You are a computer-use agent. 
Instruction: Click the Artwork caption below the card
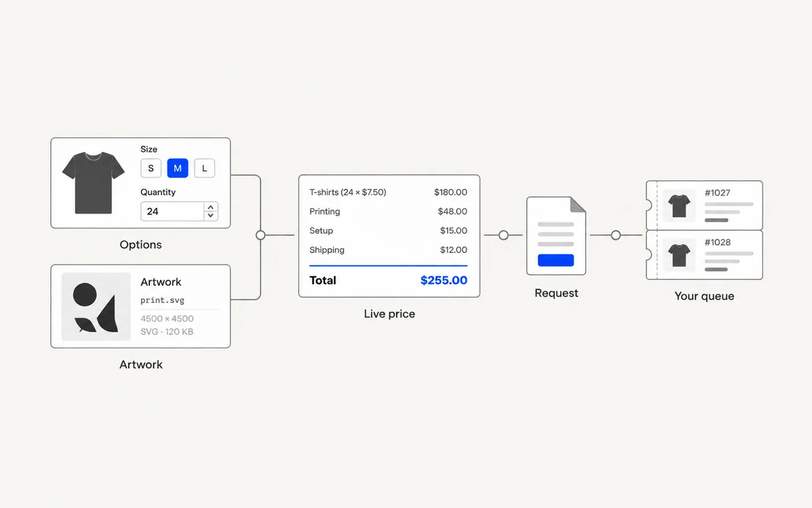tap(141, 364)
